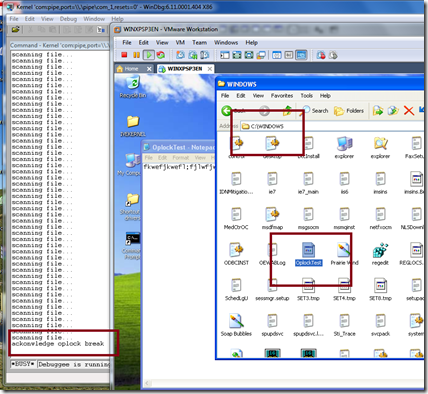Click the green Power On play icon
The height and width of the screenshot is (394, 428).
click(x=149, y=55)
